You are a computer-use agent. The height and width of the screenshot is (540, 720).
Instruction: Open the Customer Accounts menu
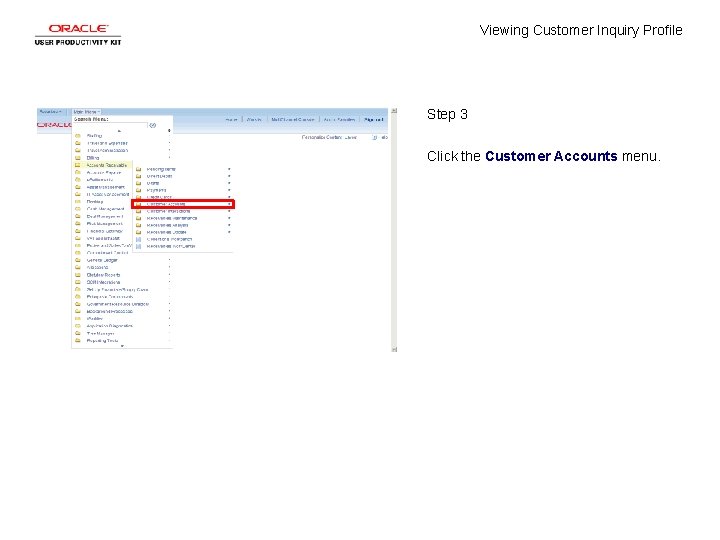(x=183, y=204)
